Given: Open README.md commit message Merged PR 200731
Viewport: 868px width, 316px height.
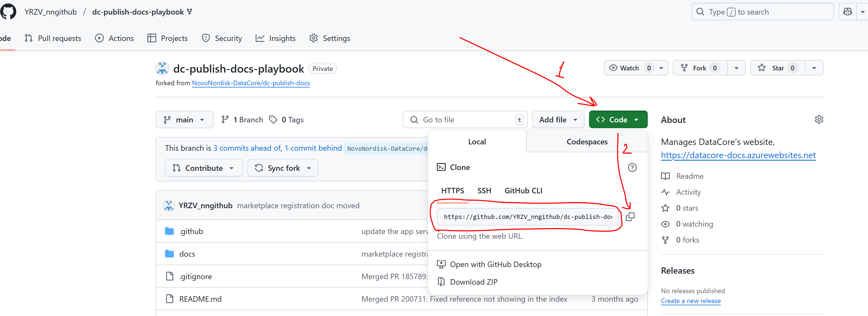Looking at the screenshot, I should coord(464,299).
